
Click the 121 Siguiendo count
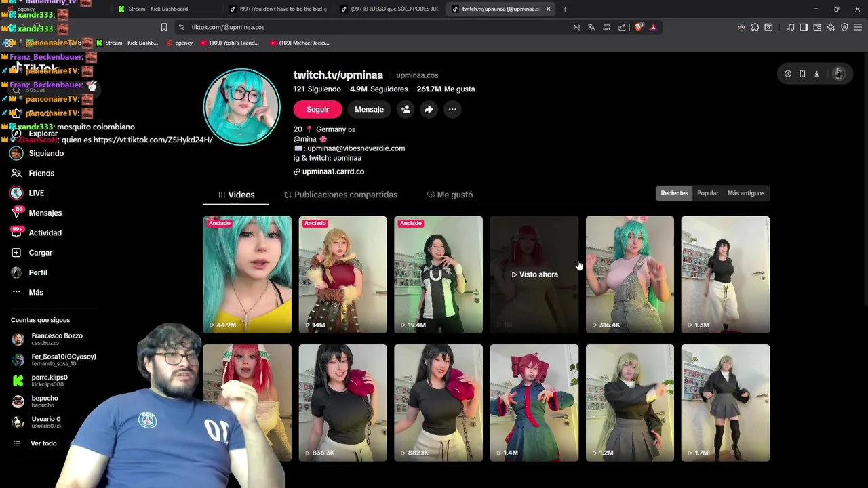point(317,89)
